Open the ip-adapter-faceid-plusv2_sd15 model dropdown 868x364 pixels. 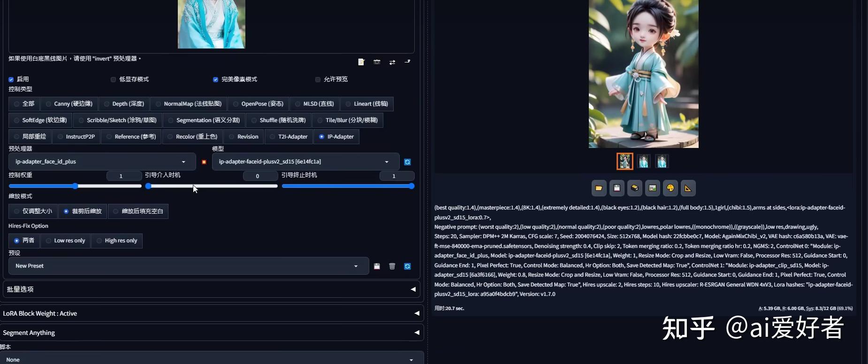[305, 162]
